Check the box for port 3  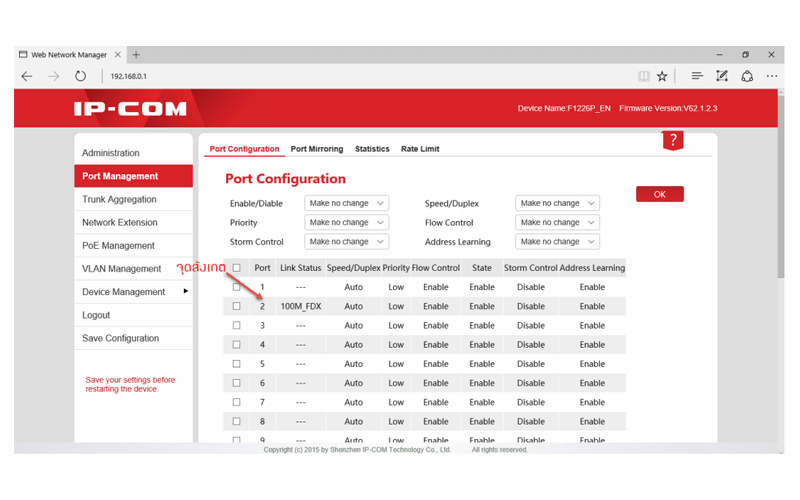pyautogui.click(x=236, y=326)
